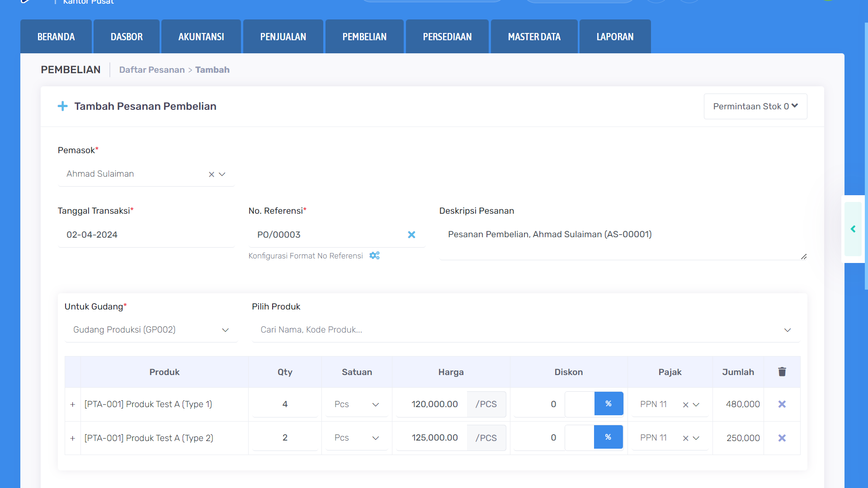The height and width of the screenshot is (488, 868).
Task: Click Harga field 120,000.00
Action: point(432,404)
